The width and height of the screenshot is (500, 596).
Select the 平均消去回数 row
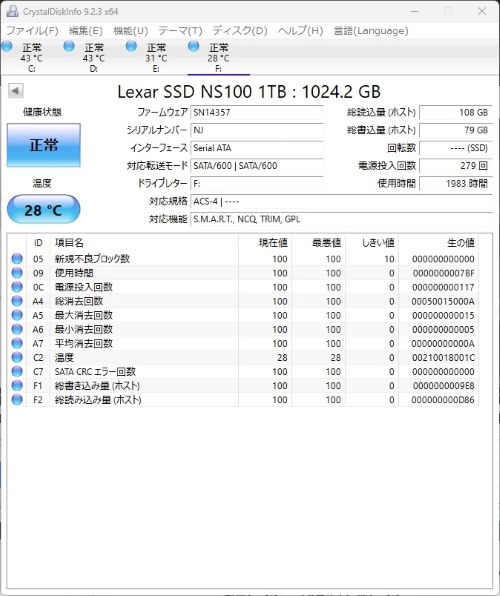pyautogui.click(x=243, y=343)
